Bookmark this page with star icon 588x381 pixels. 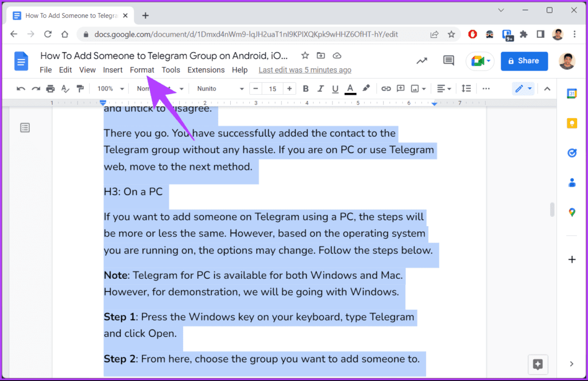coord(451,34)
